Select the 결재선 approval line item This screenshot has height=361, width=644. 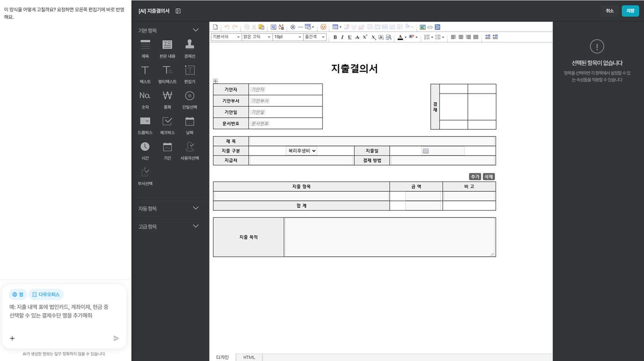coord(190,49)
